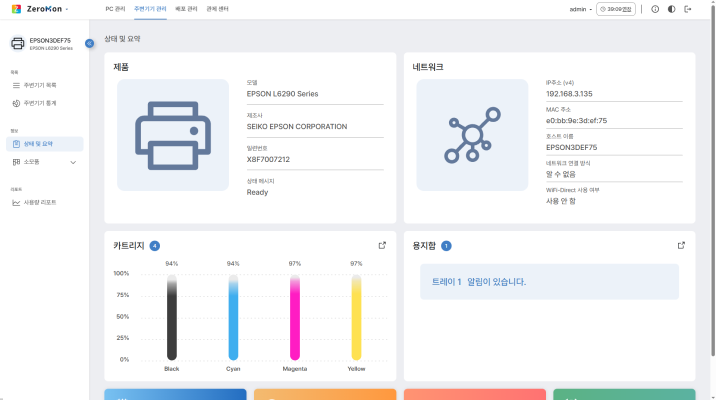Click the info circle icon

(655, 9)
